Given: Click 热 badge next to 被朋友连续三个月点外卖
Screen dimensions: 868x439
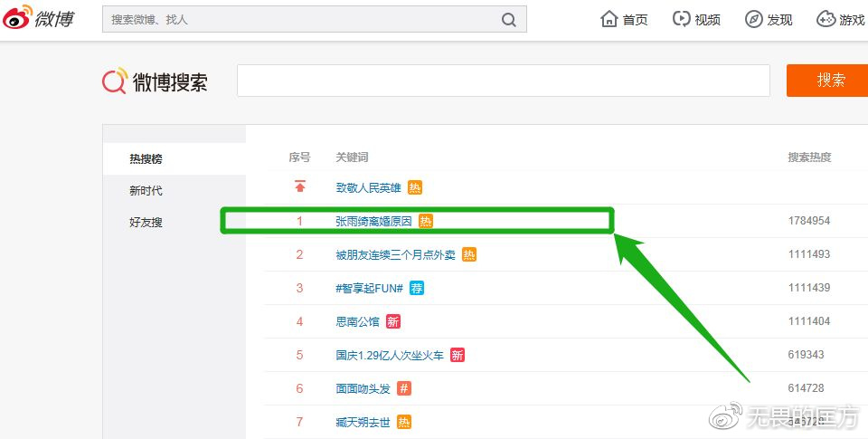Looking at the screenshot, I should pos(469,255).
